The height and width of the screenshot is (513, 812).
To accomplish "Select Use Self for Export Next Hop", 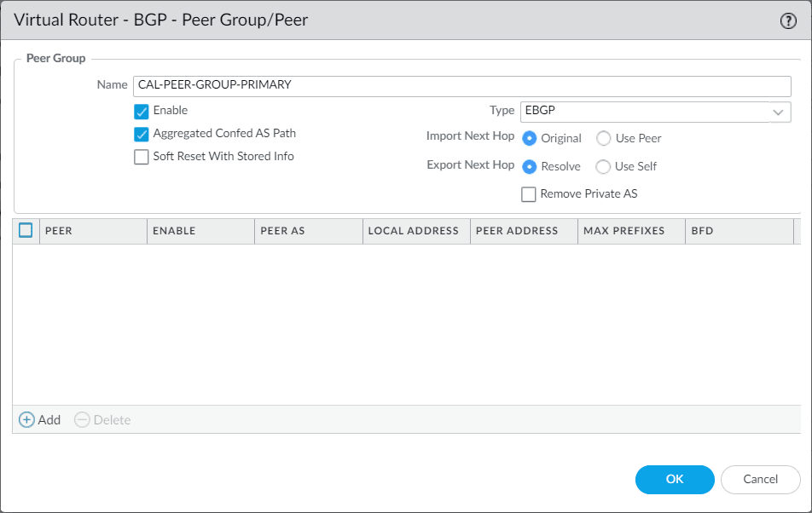I will pos(602,166).
